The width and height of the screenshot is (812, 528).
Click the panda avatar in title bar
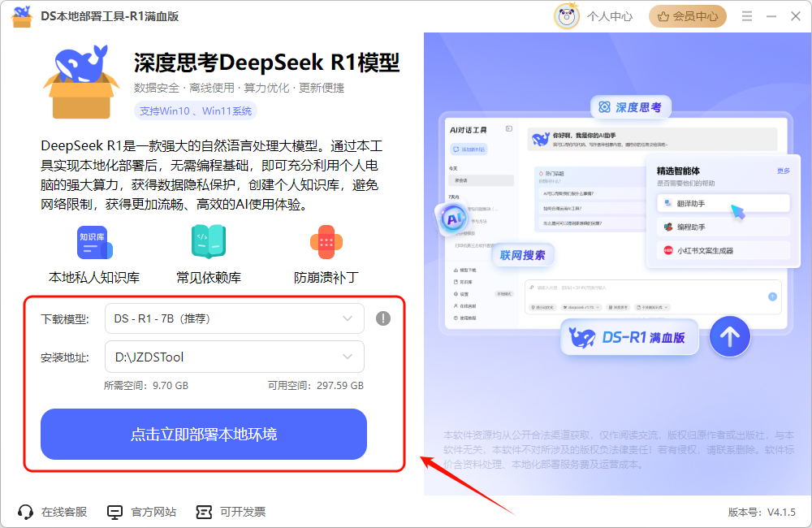(566, 15)
